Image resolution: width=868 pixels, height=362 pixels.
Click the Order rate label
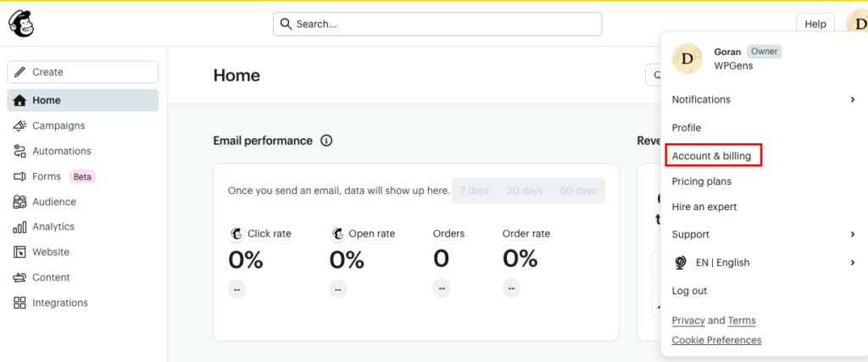[x=526, y=234]
